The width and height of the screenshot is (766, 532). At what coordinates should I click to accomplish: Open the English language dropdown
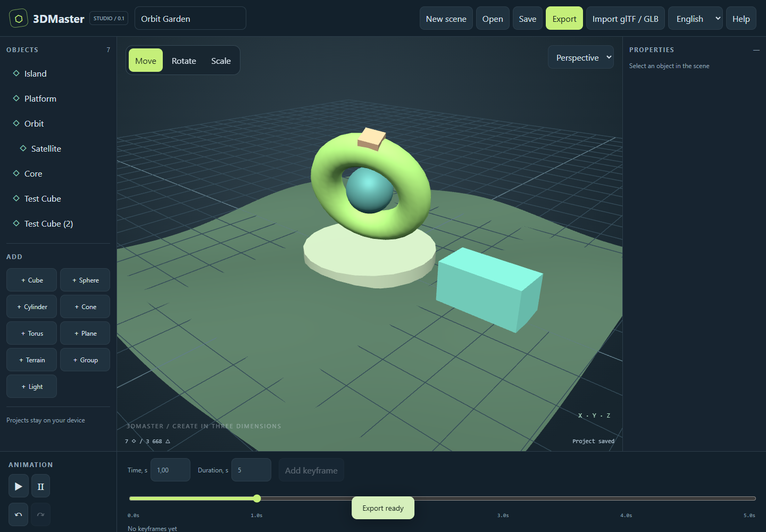coord(695,19)
